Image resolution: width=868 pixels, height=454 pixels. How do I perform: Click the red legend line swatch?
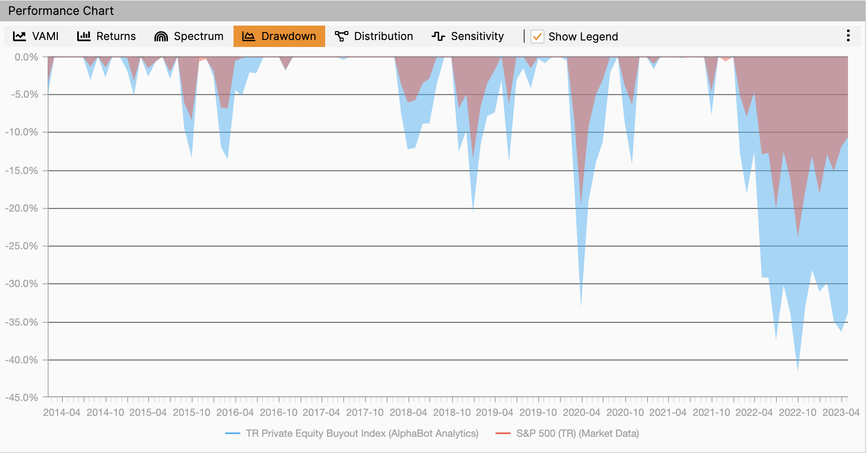[x=503, y=434]
